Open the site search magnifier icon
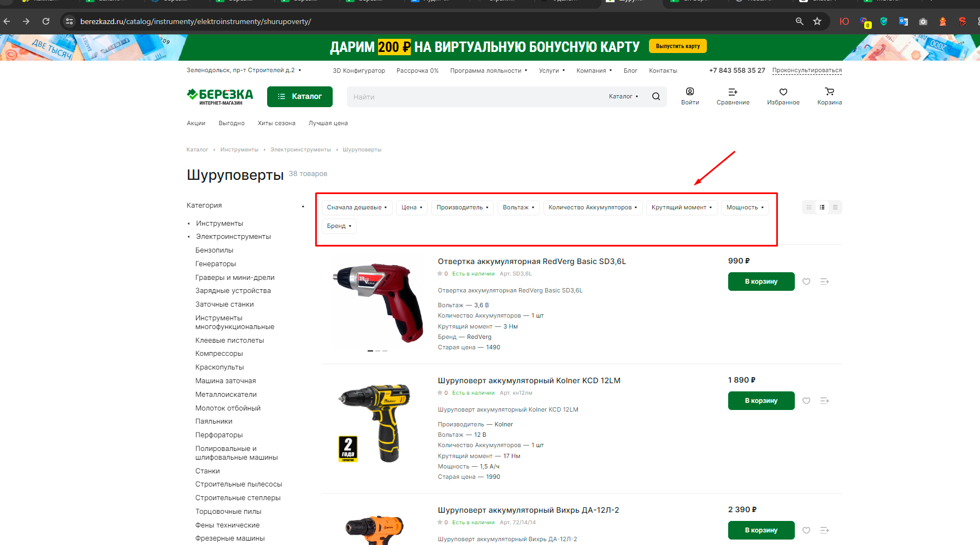 click(x=656, y=97)
